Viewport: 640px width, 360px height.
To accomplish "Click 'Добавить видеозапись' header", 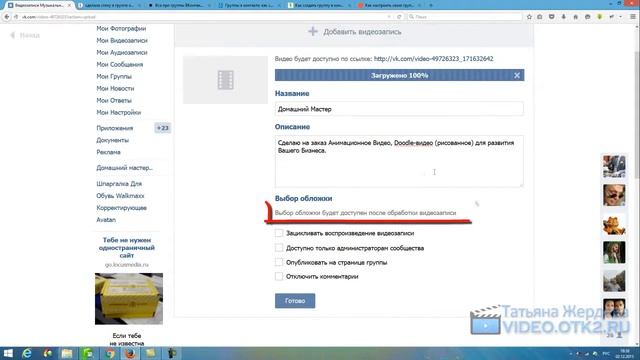I will coord(362,31).
